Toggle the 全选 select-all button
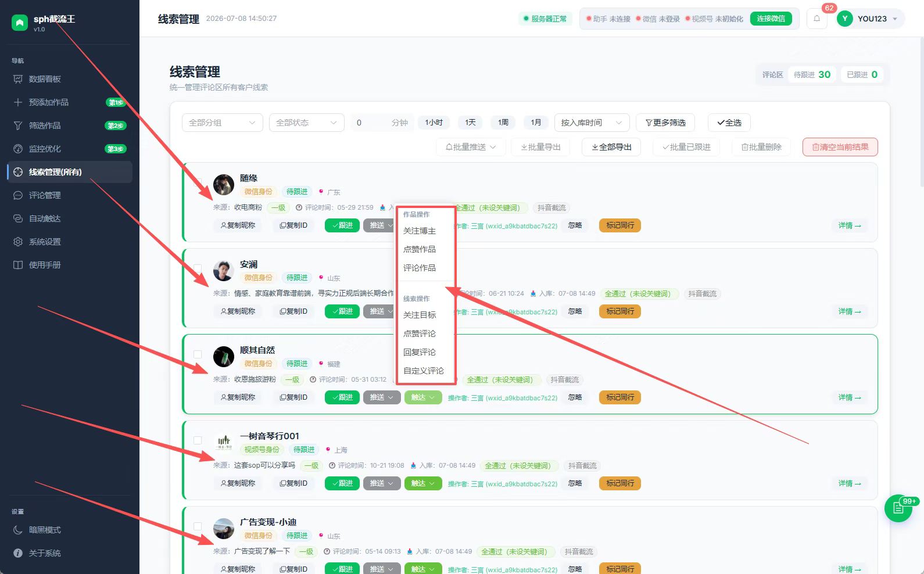Screen dimensions: 924x574 click(x=729, y=123)
